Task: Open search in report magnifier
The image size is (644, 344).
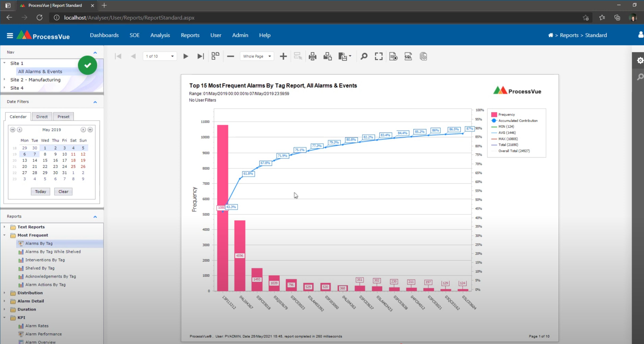Action: tap(364, 56)
